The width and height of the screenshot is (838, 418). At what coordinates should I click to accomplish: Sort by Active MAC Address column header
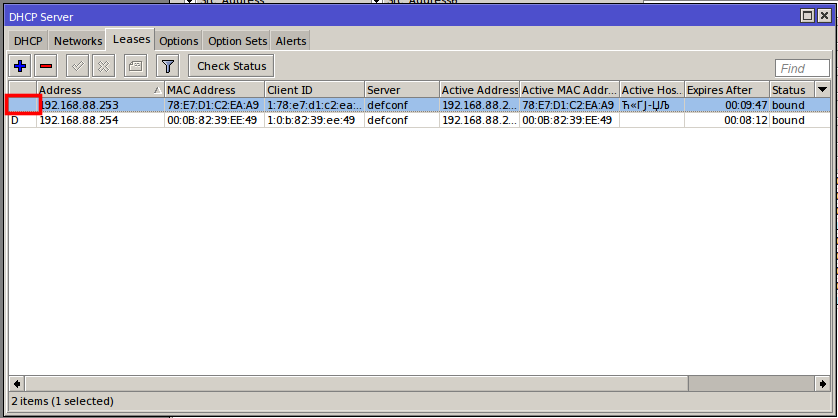point(570,90)
